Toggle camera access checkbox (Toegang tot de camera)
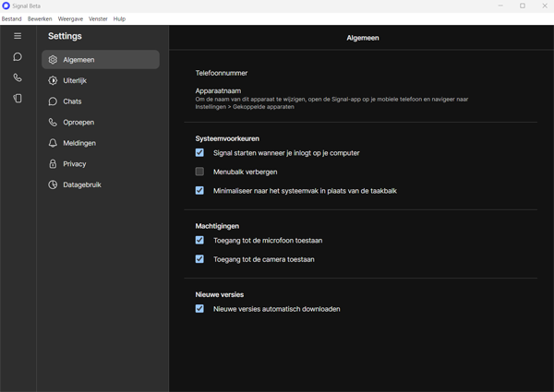 199,259
